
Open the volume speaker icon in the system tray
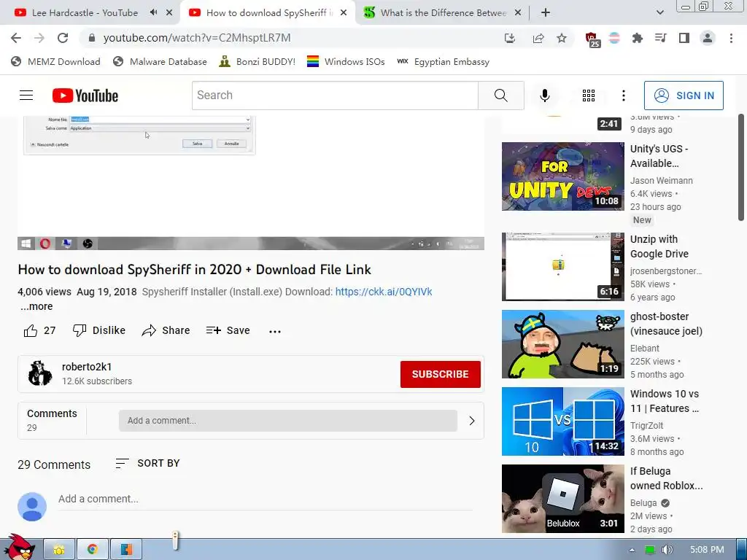click(x=667, y=550)
